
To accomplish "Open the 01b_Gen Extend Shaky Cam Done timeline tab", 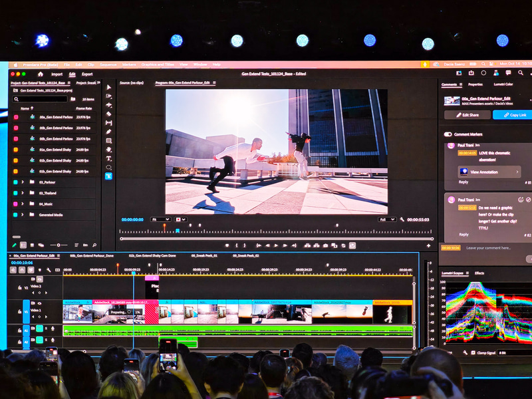I will tap(152, 255).
